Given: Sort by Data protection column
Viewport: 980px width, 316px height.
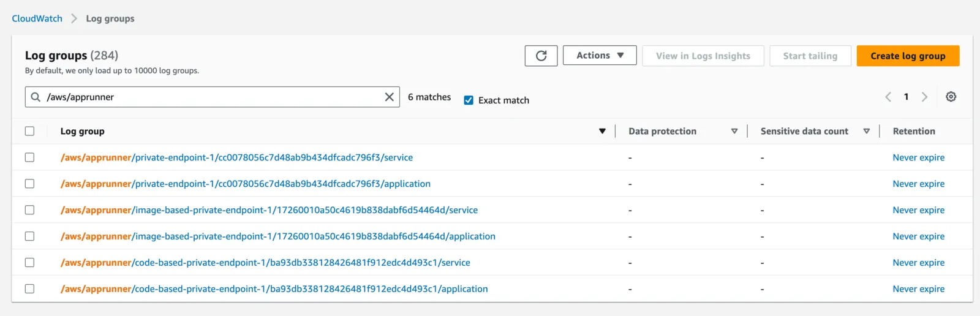Looking at the screenshot, I should (x=734, y=131).
